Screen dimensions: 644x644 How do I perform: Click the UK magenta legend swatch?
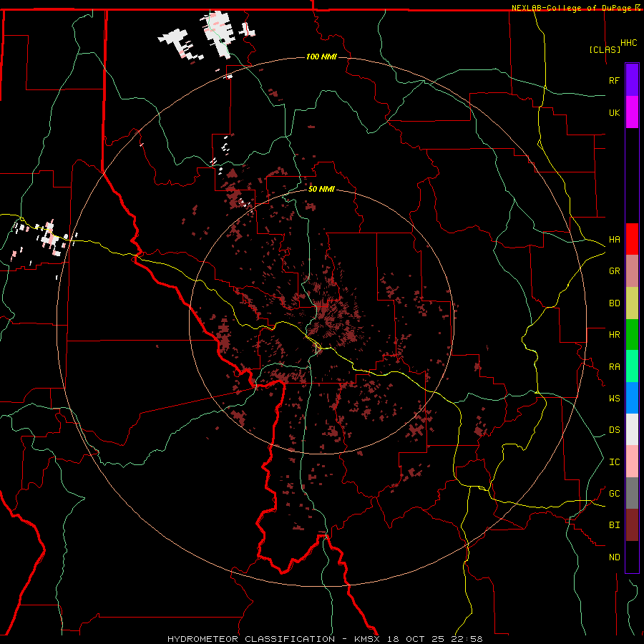(x=632, y=112)
